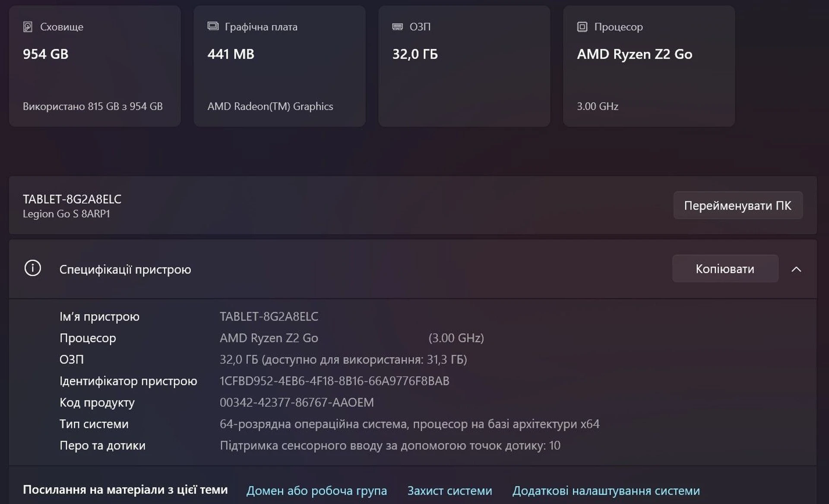The height and width of the screenshot is (504, 829).
Task: Click the device ID 1CFBD952-4EB6-4F18-8B16-66A9776F8BAB
Action: (335, 381)
